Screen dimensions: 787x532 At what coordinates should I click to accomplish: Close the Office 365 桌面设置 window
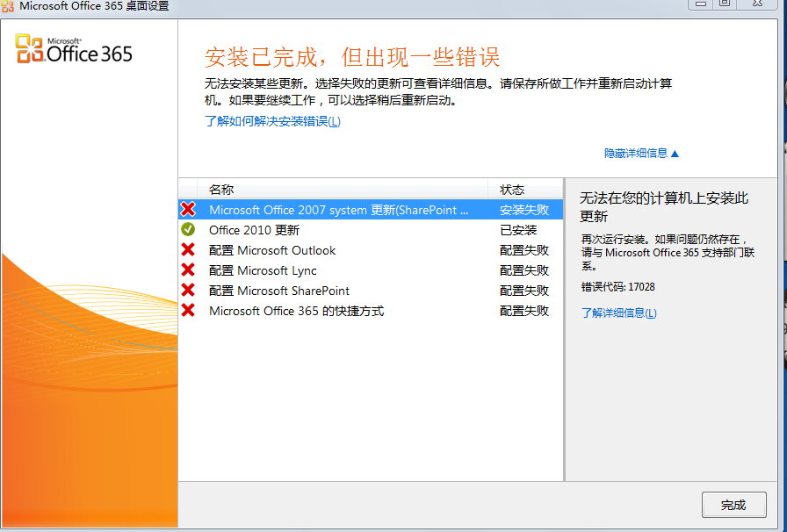tap(757, 4)
